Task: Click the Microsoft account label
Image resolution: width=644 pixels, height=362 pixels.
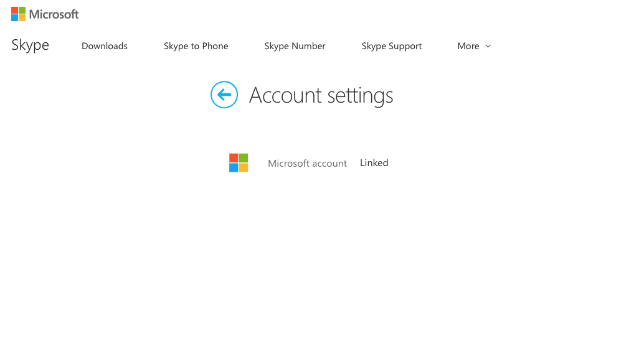Action: click(307, 163)
